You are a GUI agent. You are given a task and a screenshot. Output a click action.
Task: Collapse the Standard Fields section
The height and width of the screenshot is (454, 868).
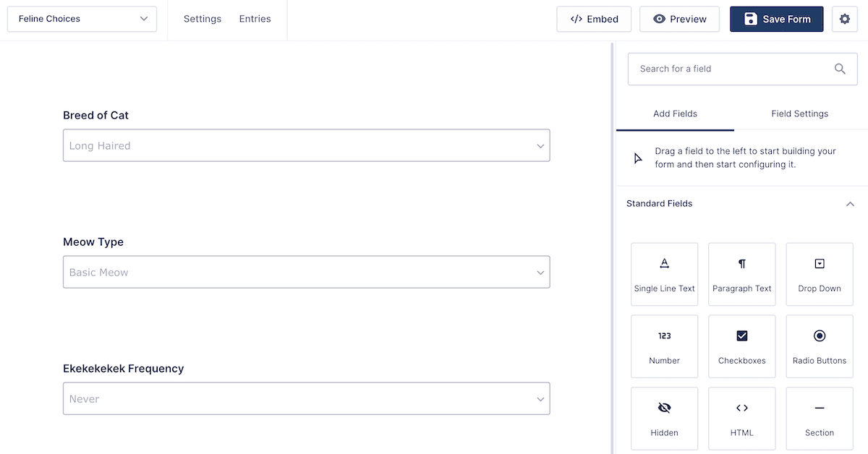click(850, 204)
